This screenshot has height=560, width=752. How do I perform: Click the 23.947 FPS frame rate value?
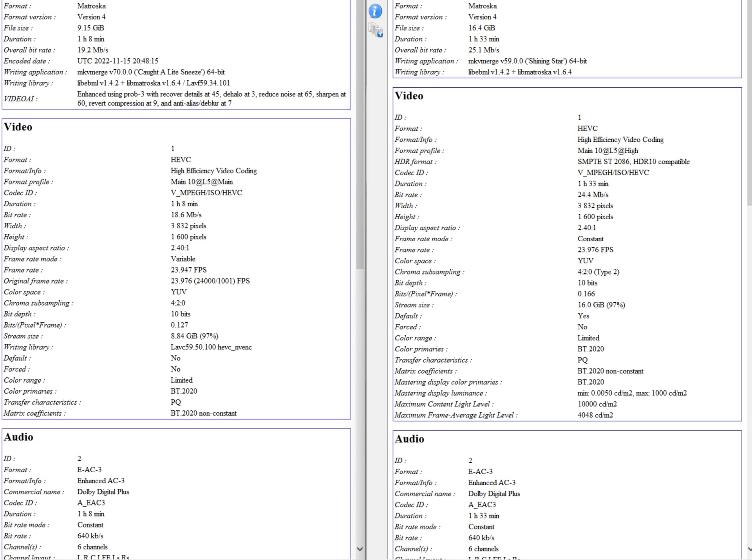point(188,270)
